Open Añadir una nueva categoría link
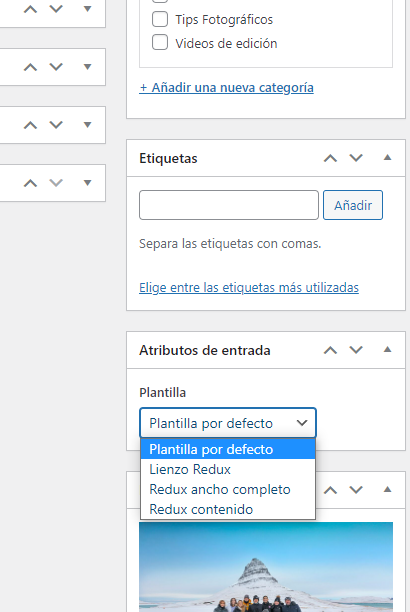Screen dimensions: 410x612 tap(226, 87)
